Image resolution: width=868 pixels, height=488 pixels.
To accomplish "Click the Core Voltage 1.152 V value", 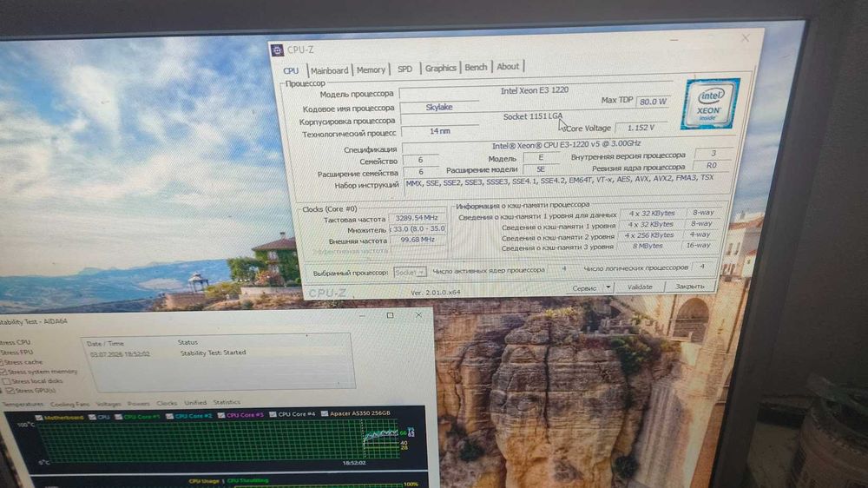I will 641,128.
